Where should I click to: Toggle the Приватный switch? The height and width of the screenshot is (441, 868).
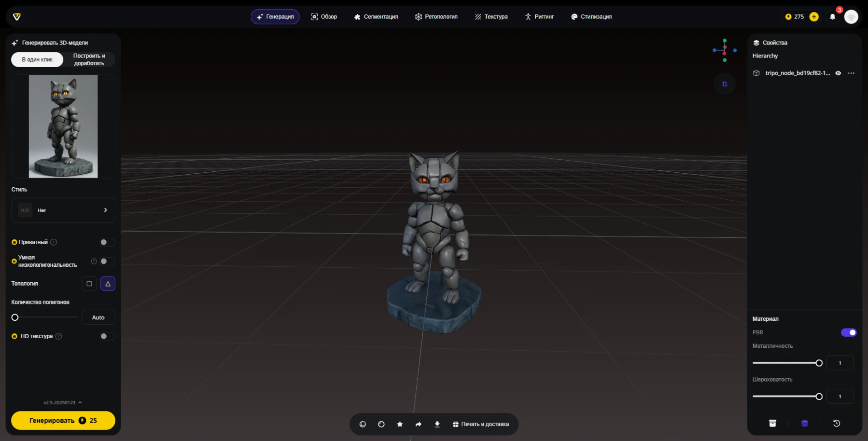pos(107,242)
